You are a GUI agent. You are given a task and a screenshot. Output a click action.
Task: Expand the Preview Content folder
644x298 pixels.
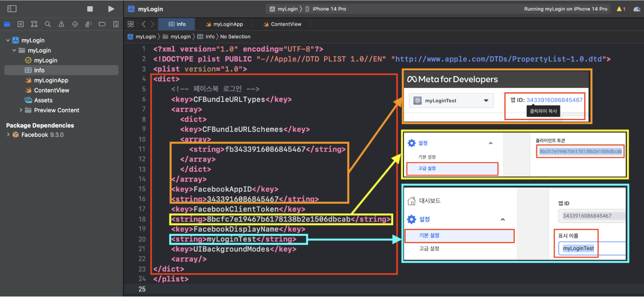click(x=21, y=111)
